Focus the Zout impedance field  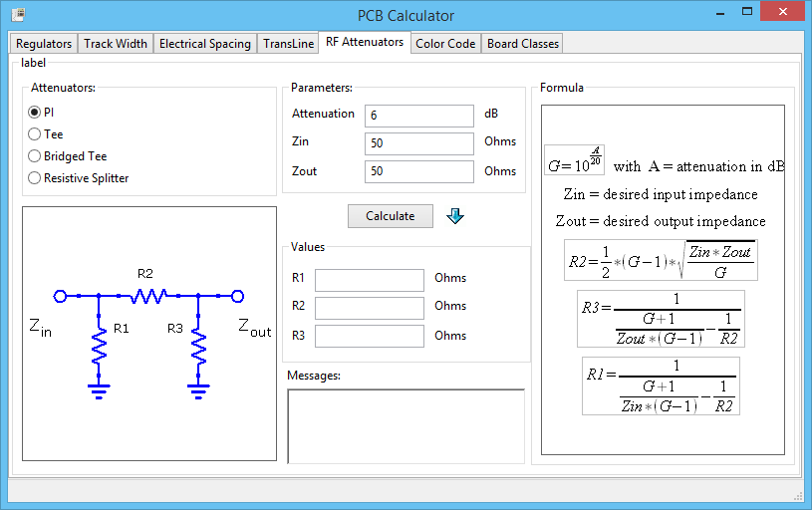point(418,171)
